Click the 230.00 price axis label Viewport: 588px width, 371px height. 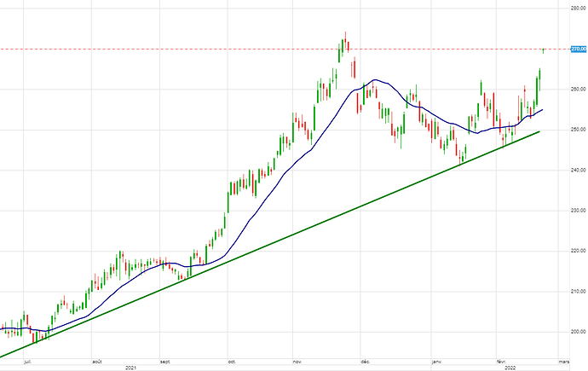pos(577,211)
